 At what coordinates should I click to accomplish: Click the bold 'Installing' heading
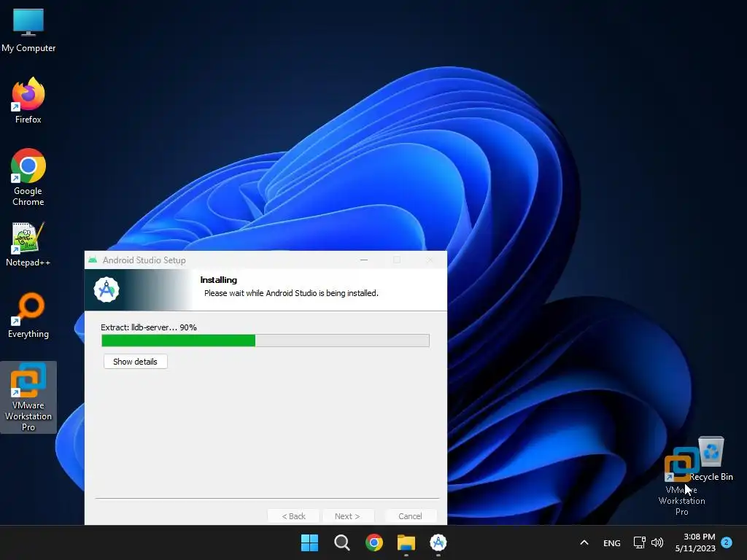tap(219, 280)
